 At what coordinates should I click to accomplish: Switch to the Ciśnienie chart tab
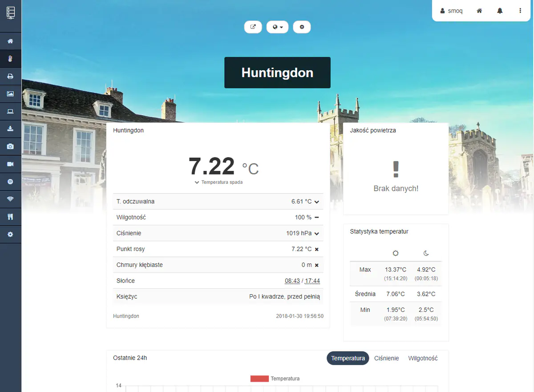coord(386,358)
